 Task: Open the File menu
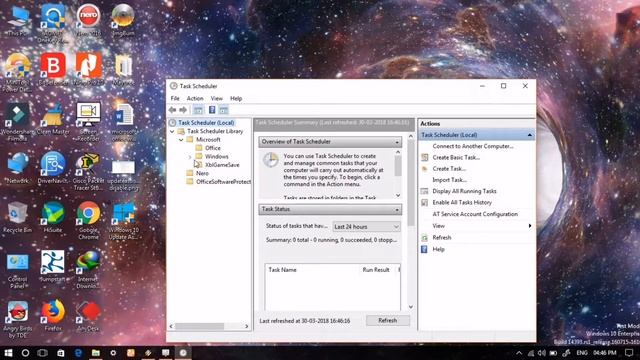(x=175, y=98)
